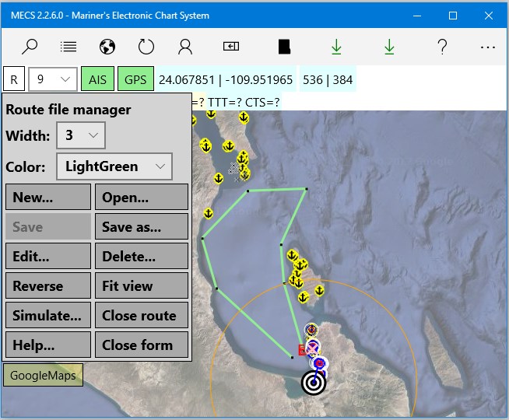Open the more options ellipsis menu
509x420 pixels.
pyautogui.click(x=487, y=47)
